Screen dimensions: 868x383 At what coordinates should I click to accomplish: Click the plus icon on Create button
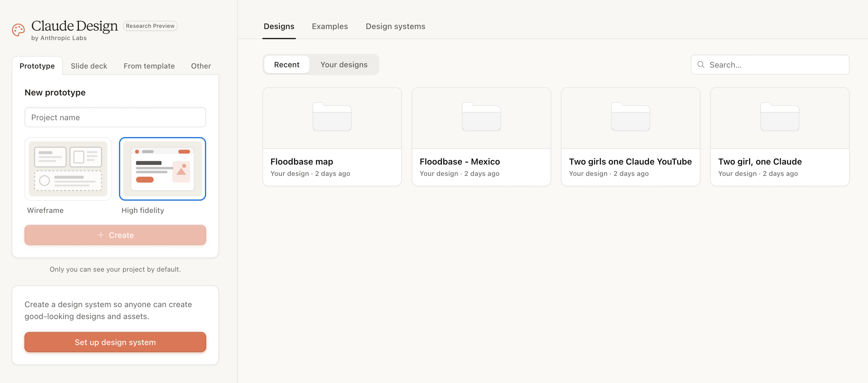tap(101, 235)
